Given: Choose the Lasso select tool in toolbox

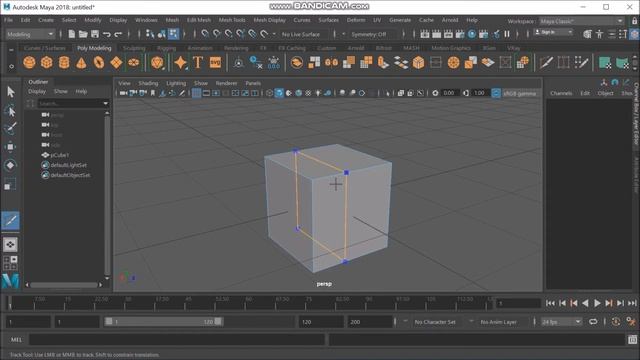Looking at the screenshot, I should click(x=11, y=111).
